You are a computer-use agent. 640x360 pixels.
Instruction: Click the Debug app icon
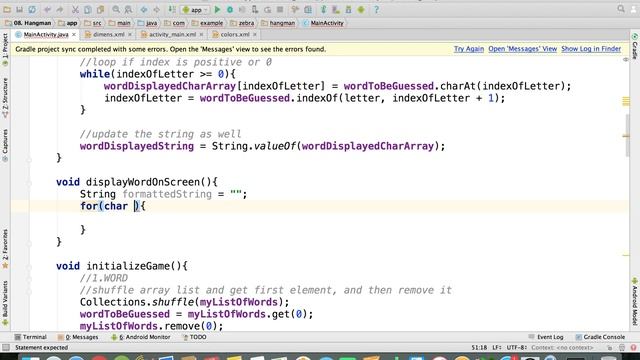tap(230, 9)
